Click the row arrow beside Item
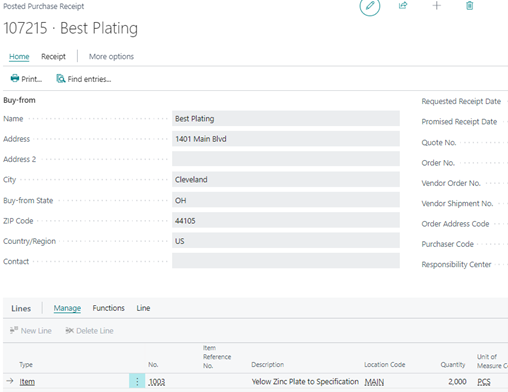508x392 pixels. click(10, 381)
